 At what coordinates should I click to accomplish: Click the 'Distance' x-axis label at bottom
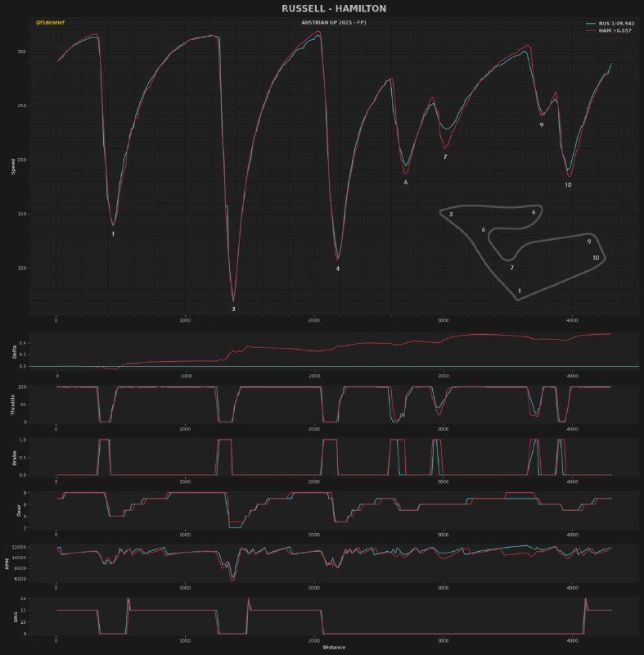click(x=334, y=648)
